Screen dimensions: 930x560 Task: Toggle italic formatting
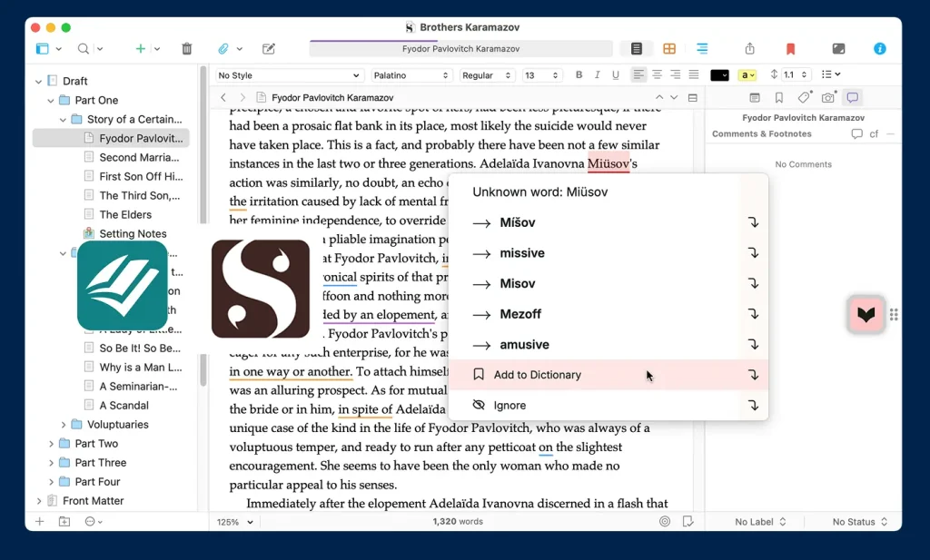tap(598, 74)
